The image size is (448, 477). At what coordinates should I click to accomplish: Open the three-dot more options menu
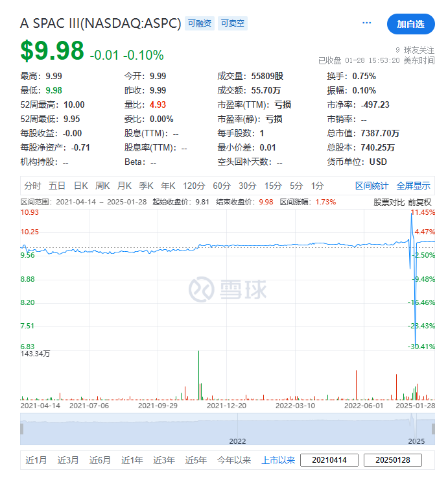coord(366,23)
